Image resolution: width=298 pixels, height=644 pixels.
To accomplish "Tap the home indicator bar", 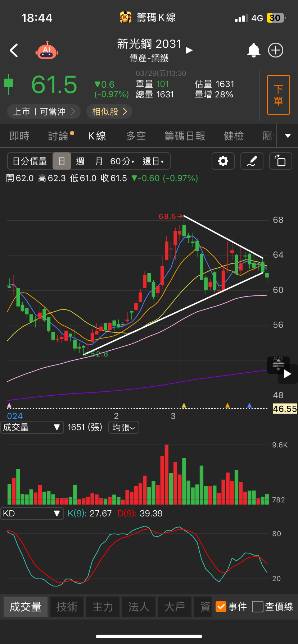I will tap(149, 636).
